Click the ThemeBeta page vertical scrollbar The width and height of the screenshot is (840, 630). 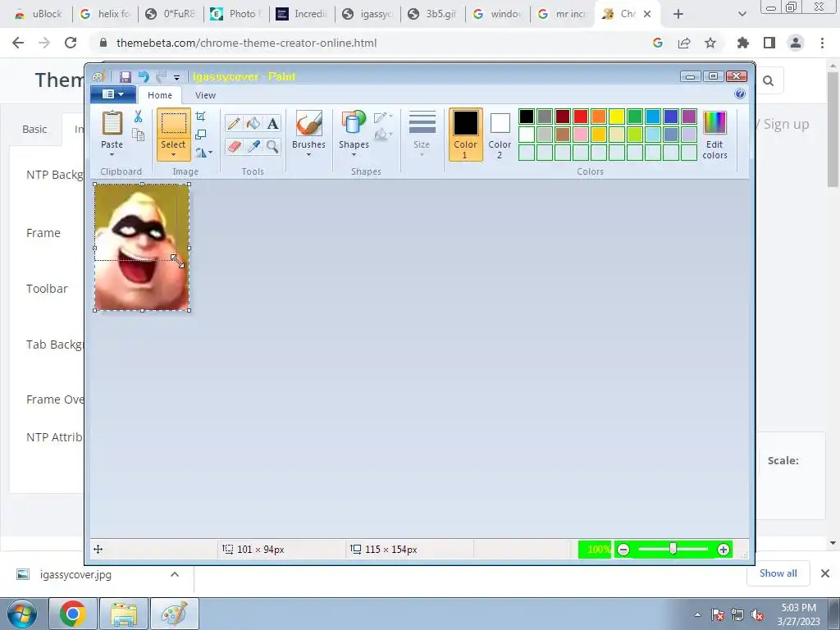[x=833, y=129]
